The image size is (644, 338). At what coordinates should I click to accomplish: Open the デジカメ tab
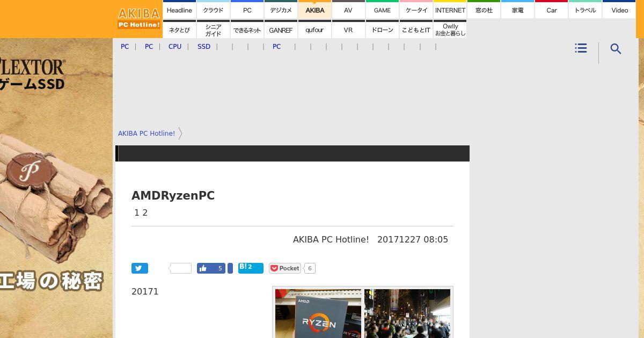coord(281,10)
